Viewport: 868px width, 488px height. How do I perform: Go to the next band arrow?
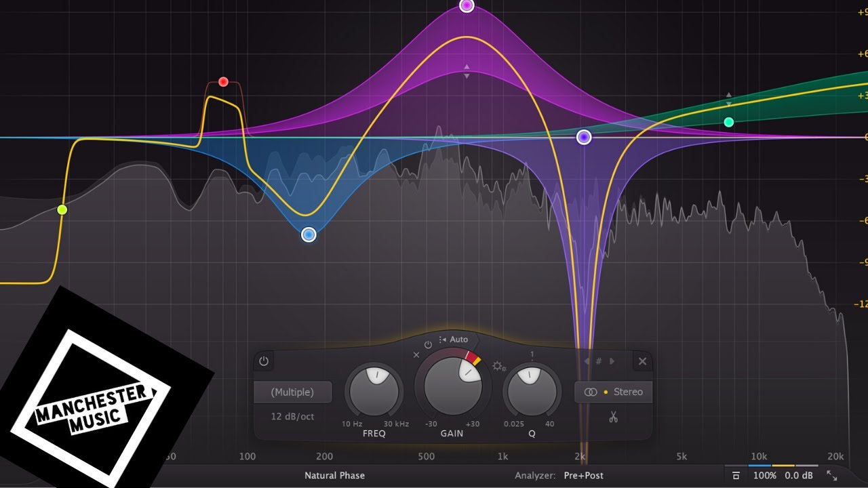612,361
